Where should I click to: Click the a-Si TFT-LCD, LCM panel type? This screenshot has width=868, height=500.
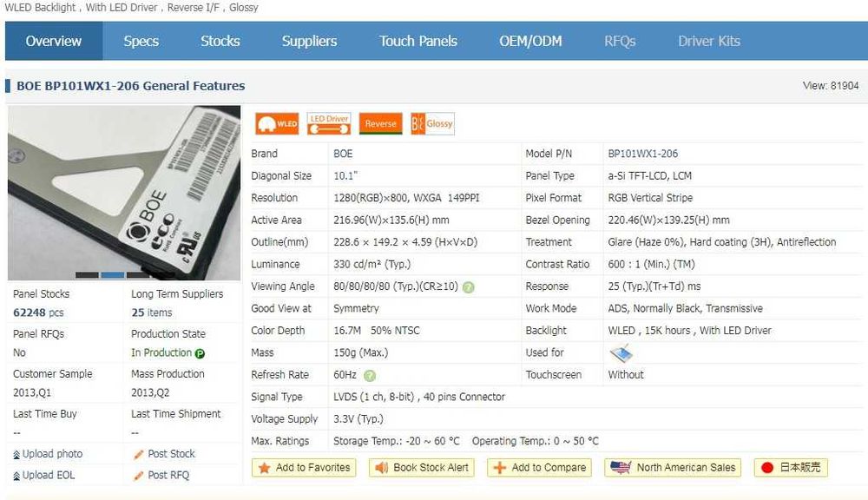pyautogui.click(x=650, y=176)
